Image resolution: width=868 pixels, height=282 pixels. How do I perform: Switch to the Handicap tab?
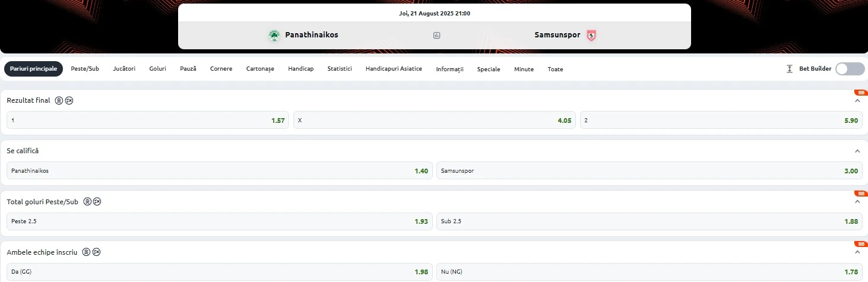[x=301, y=69]
